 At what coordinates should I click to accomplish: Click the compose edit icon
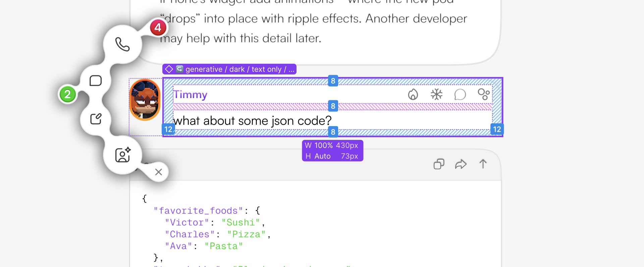pyautogui.click(x=96, y=119)
